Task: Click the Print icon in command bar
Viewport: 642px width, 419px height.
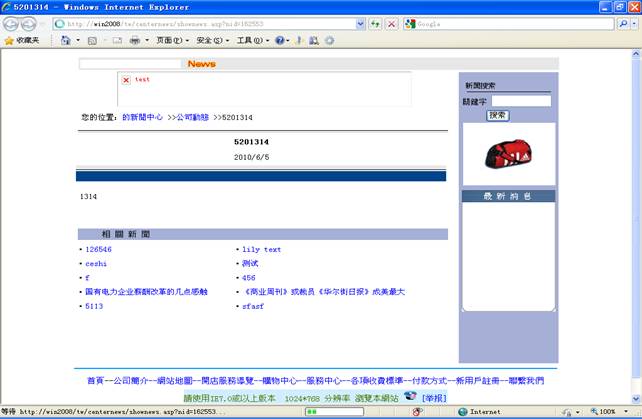Action: pyautogui.click(x=134, y=40)
